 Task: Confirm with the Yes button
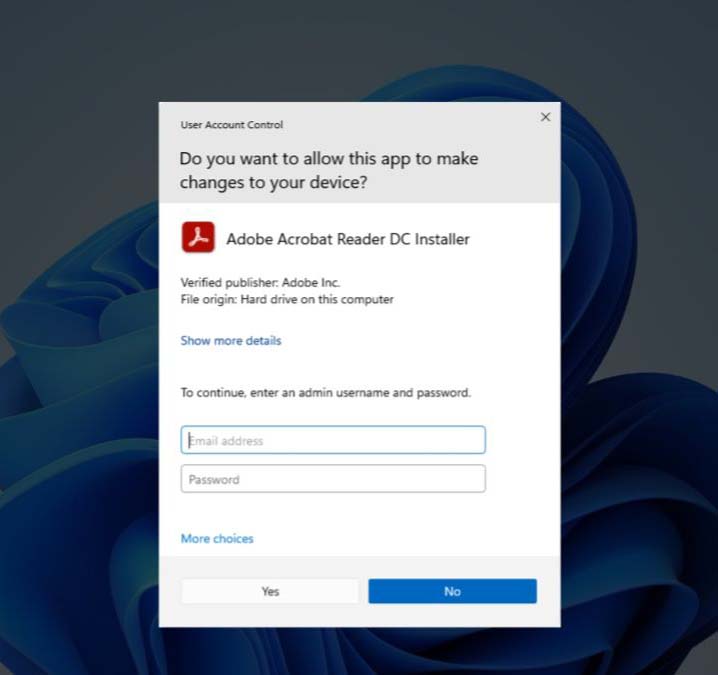tap(270, 591)
